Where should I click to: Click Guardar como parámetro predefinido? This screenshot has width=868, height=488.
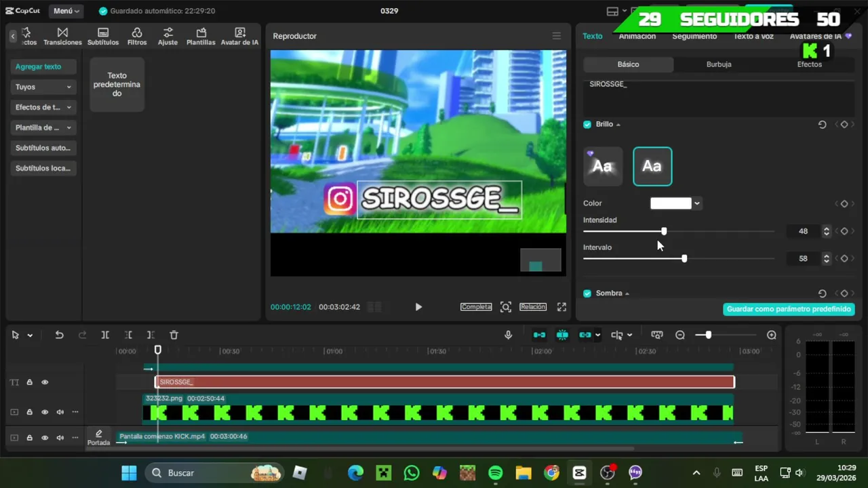coord(789,309)
